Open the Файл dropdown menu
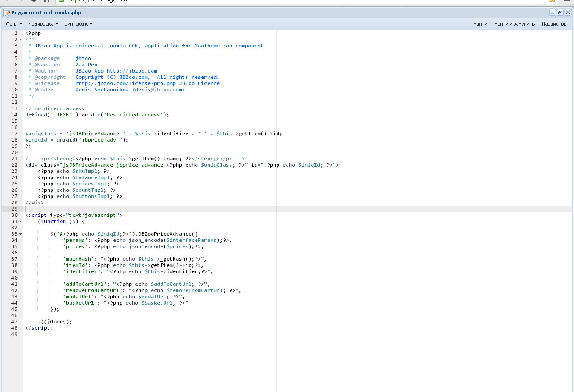The height and width of the screenshot is (392, 574). click(x=14, y=24)
